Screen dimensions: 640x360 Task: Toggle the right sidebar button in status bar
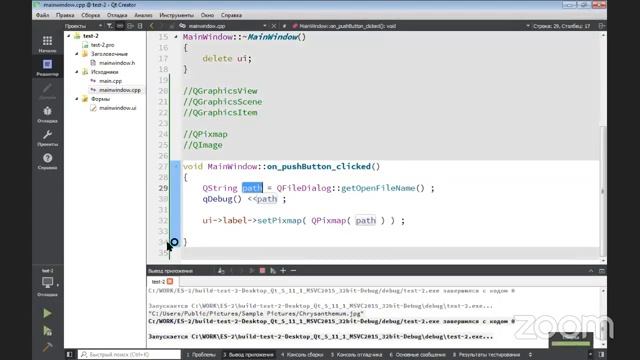(601, 354)
